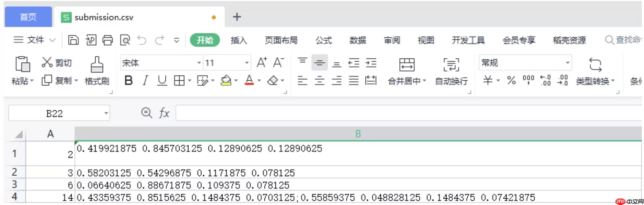644x205 pixels.
Task: Align text left
Action: 302,80
